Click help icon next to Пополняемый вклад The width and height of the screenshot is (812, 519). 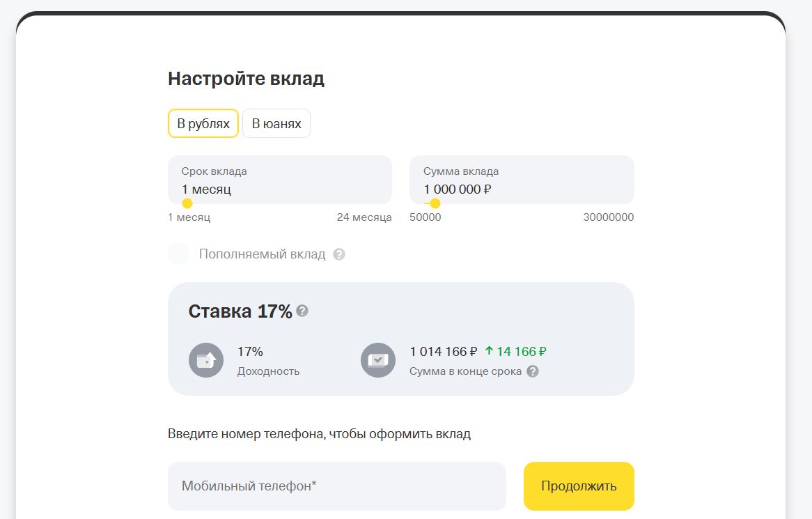click(339, 254)
